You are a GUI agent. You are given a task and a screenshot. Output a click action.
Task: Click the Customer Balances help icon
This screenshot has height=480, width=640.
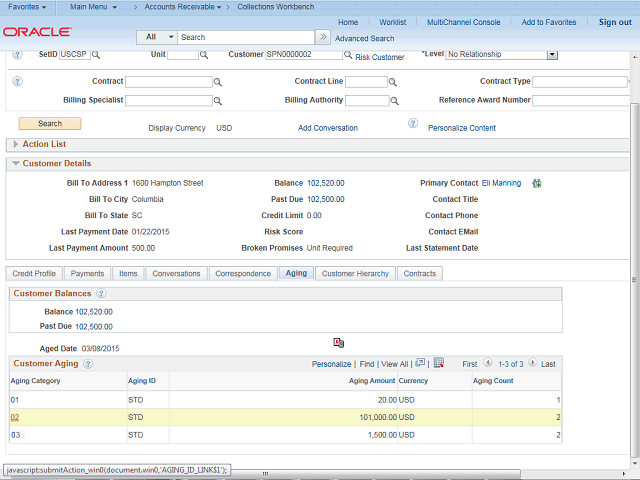[x=101, y=294]
